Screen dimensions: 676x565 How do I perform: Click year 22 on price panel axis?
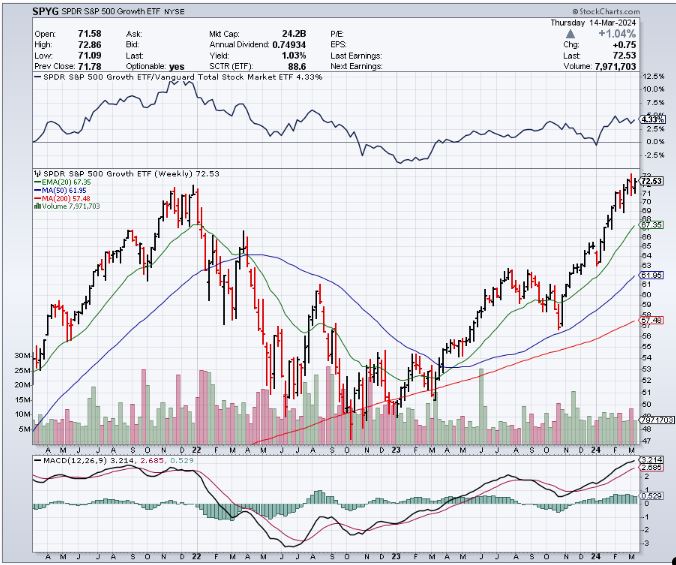(x=196, y=449)
